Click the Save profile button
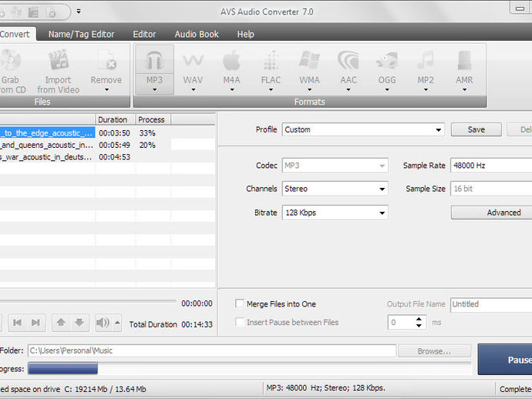This screenshot has width=532, height=399. pos(476,129)
